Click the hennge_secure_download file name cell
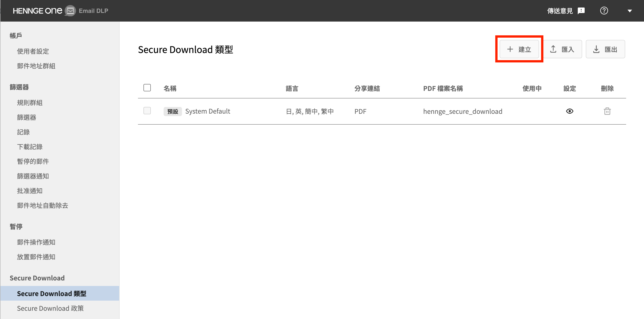 [x=462, y=112]
